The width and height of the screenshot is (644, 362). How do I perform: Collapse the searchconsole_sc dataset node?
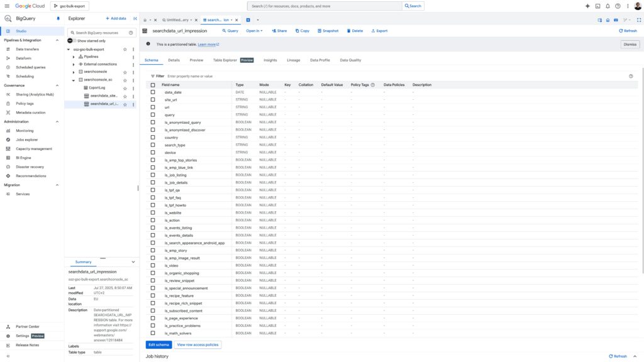pos(74,80)
